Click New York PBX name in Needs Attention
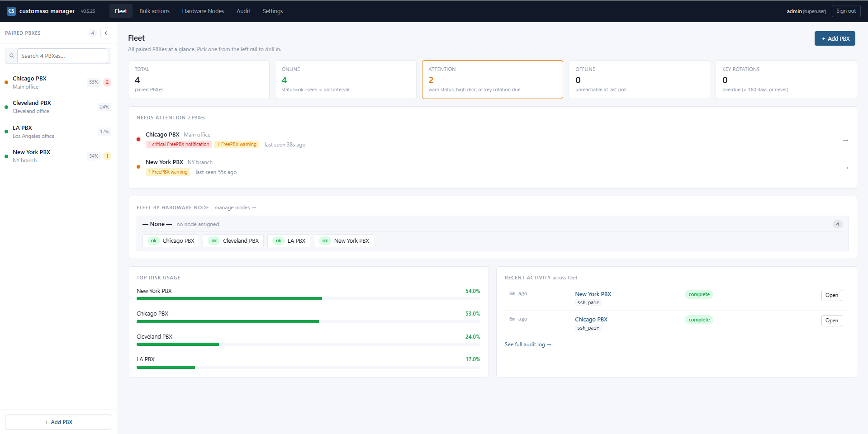 click(164, 162)
